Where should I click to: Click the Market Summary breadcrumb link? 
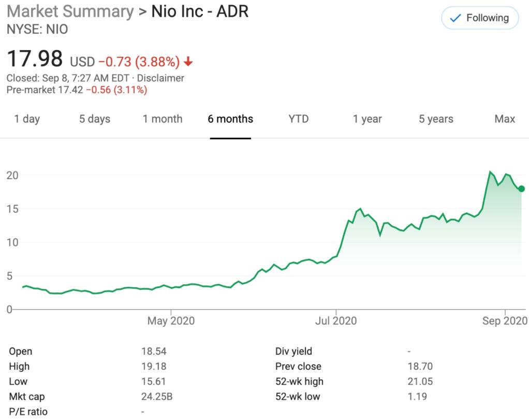tap(67, 11)
